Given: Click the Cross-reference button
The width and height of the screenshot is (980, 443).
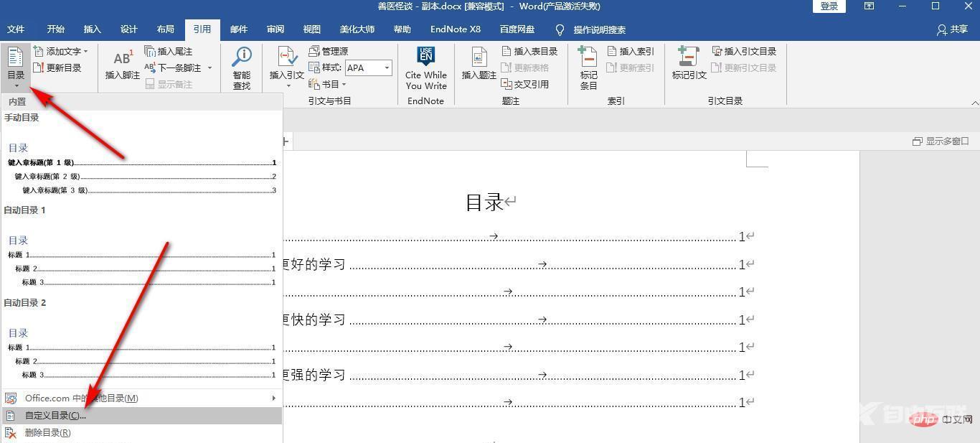Looking at the screenshot, I should [x=525, y=84].
